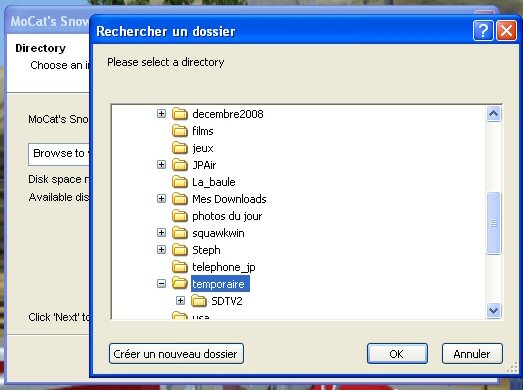Image resolution: width=523 pixels, height=390 pixels.
Task: Expand the JPAir folder
Action: [x=161, y=164]
